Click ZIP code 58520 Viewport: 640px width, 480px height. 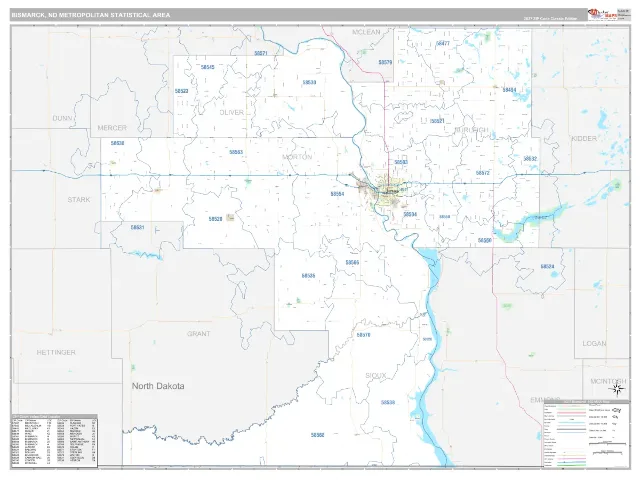click(x=216, y=219)
